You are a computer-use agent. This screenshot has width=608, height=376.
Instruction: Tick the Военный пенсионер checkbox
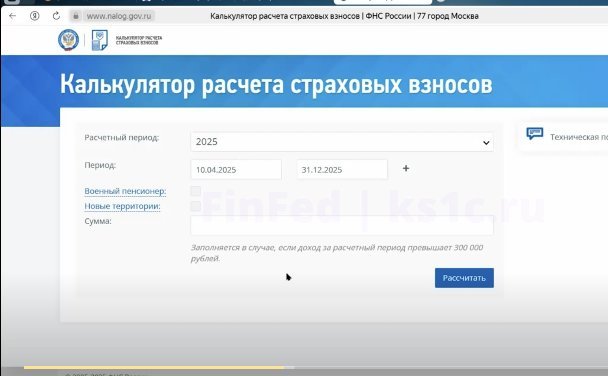(x=196, y=191)
